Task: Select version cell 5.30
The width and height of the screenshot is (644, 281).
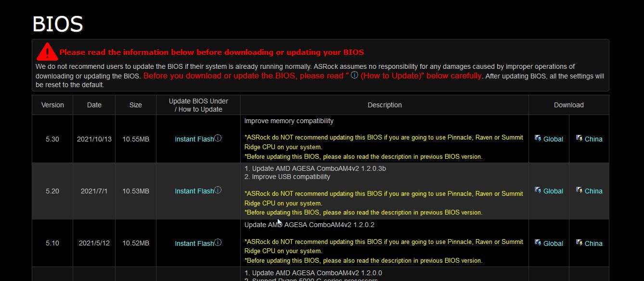Action: click(x=52, y=139)
